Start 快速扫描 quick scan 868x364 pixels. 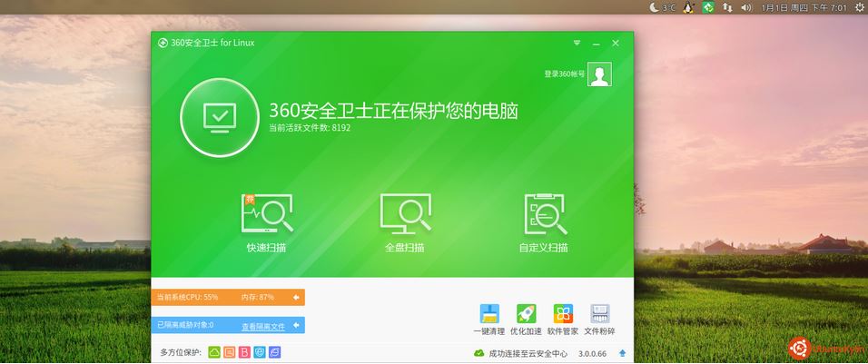267,222
